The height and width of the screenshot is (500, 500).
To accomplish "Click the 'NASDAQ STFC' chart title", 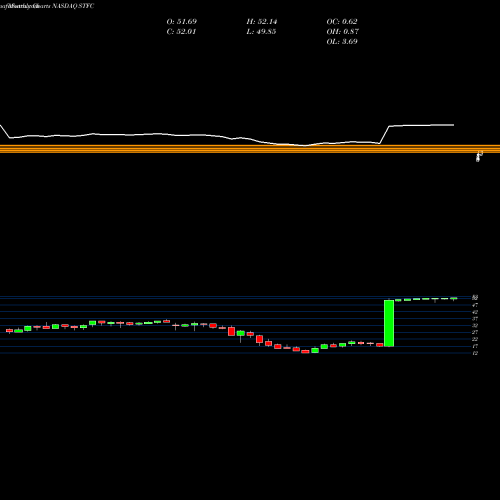I will click(x=73, y=6).
